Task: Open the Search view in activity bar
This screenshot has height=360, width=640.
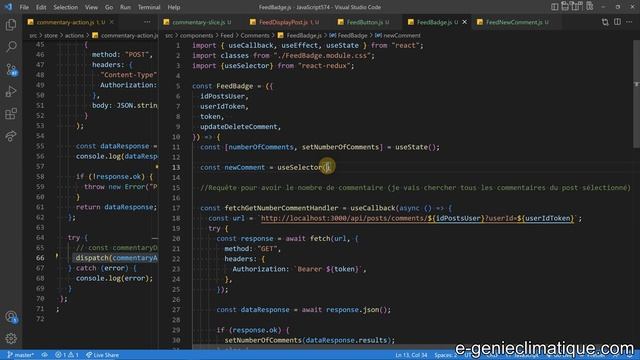Action: pos(11,47)
